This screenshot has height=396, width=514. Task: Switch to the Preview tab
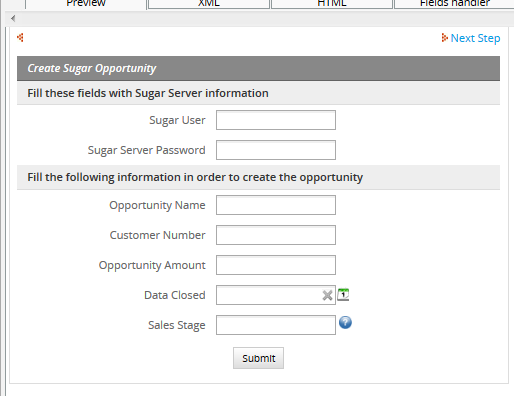86,4
